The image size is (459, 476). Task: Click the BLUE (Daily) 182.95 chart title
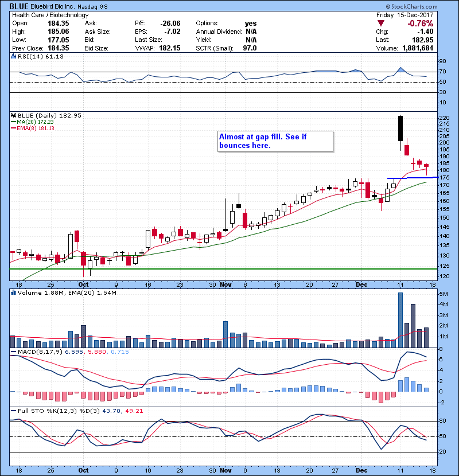coord(49,115)
